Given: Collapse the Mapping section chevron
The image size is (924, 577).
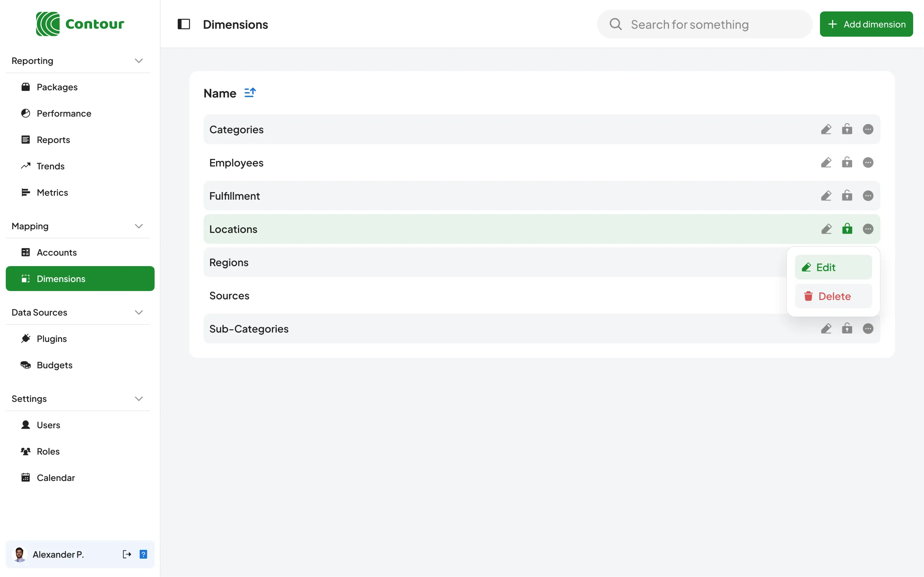Looking at the screenshot, I should (139, 226).
